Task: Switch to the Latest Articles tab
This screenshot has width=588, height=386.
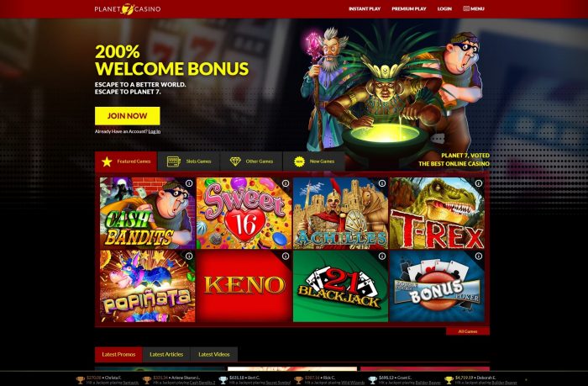Action: pos(166,354)
